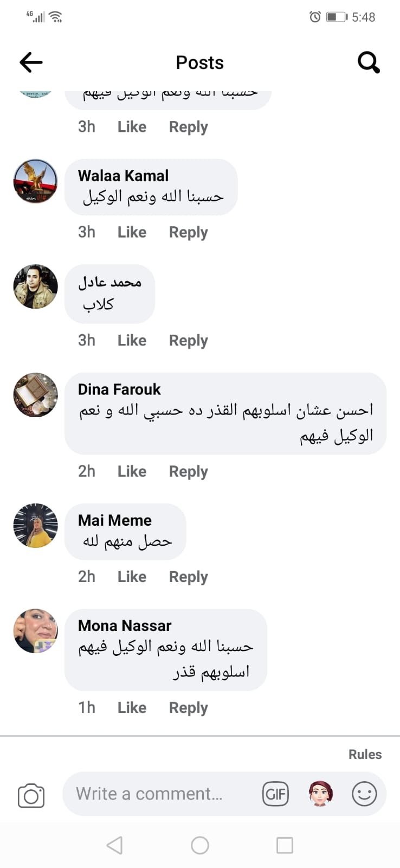Open search with the magnifier icon
This screenshot has height=868, width=400.
(x=369, y=62)
